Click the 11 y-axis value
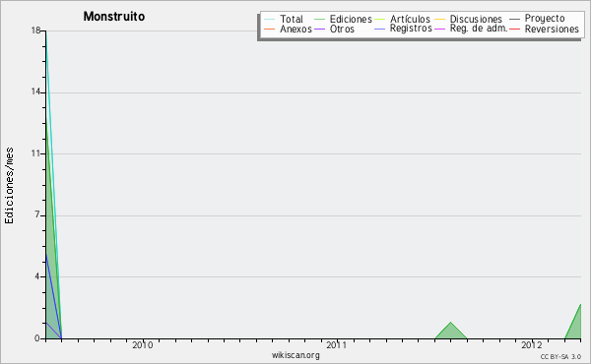 (35, 153)
